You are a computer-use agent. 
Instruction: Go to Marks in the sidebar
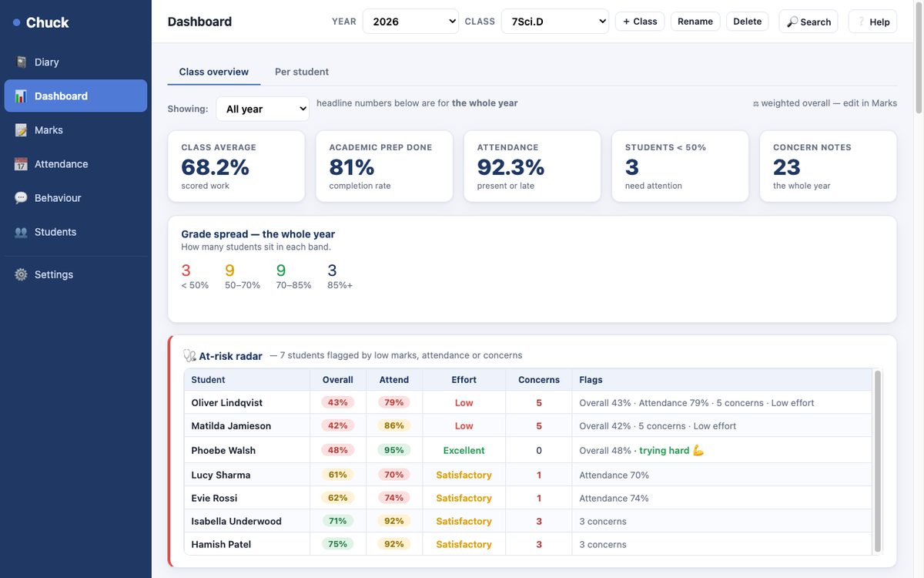point(75,130)
